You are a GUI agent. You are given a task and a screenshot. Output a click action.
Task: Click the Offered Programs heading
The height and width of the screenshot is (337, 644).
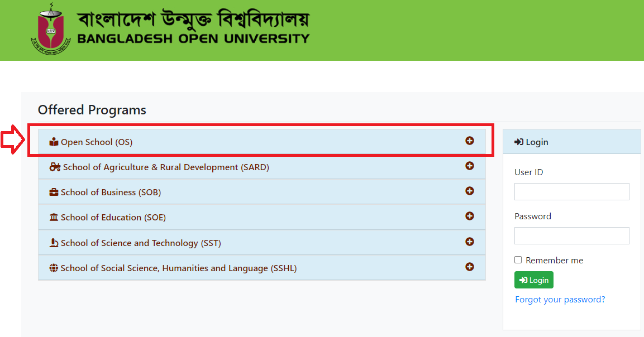[x=92, y=110]
